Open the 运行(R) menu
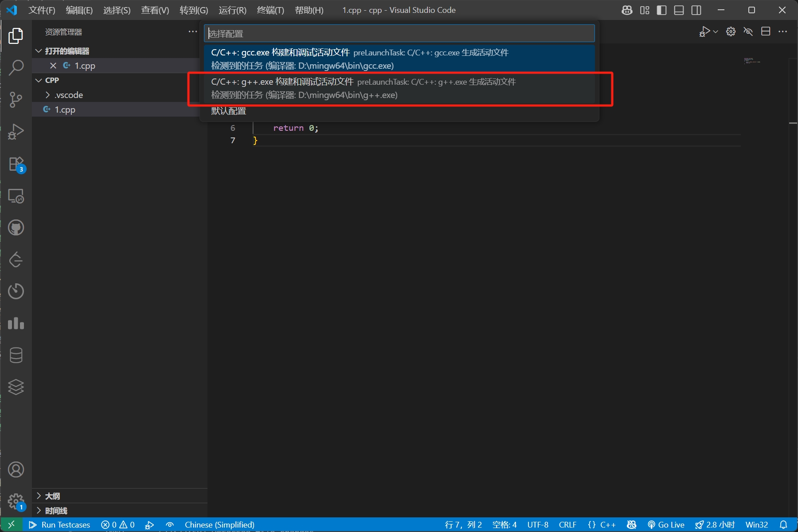 tap(232, 10)
